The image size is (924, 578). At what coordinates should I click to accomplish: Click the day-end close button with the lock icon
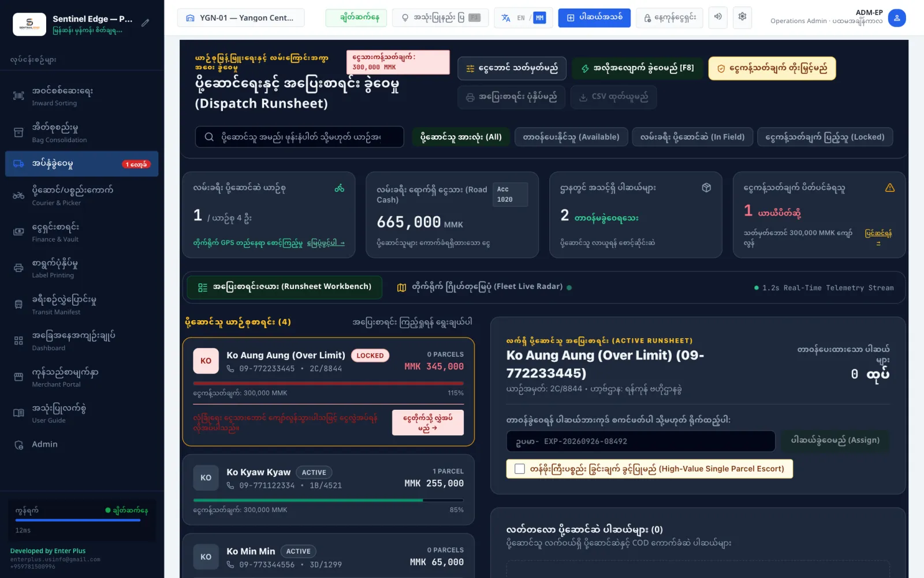(670, 18)
